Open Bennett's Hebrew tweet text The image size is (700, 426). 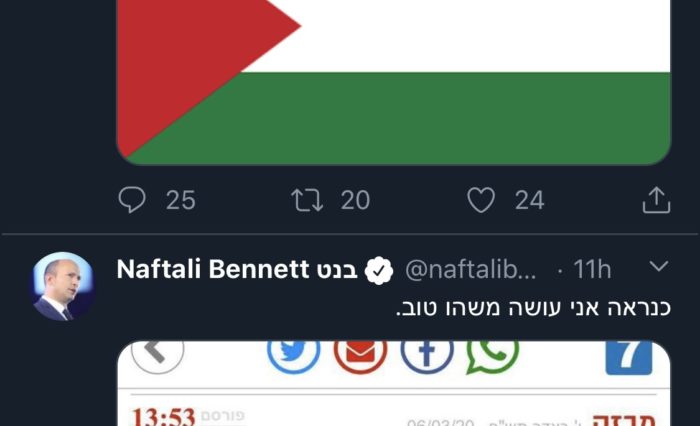(x=533, y=308)
